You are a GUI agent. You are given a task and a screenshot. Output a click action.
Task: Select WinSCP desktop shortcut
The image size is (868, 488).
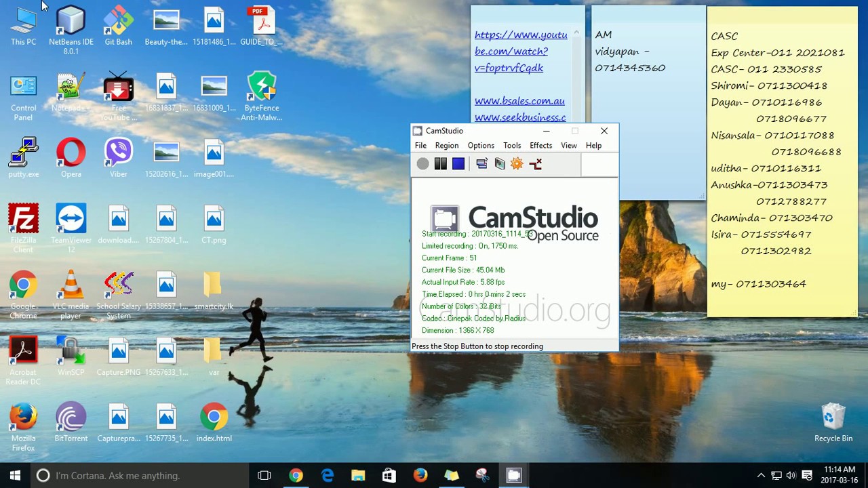tap(71, 357)
